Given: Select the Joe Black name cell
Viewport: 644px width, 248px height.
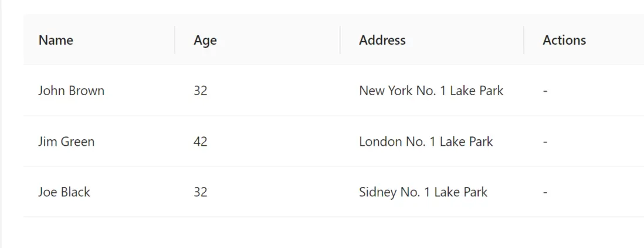Looking at the screenshot, I should [64, 192].
